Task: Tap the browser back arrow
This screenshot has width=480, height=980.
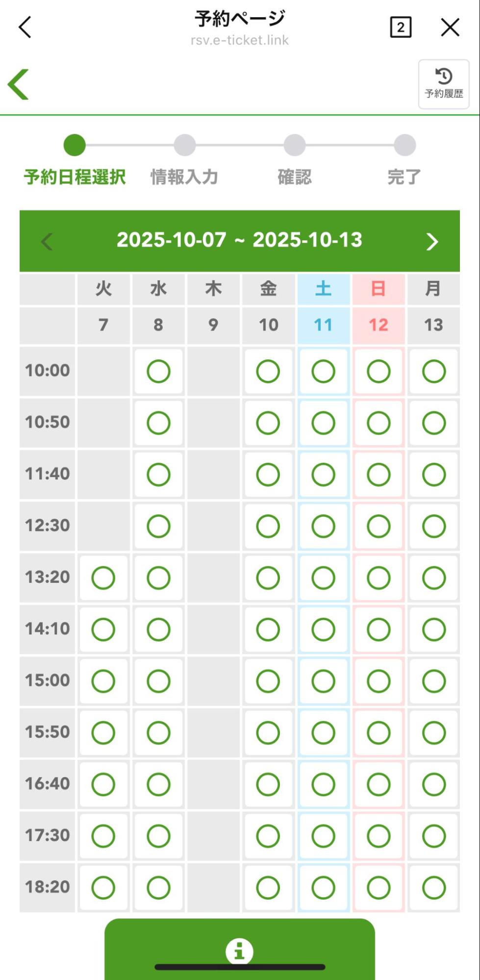Action: point(25,27)
